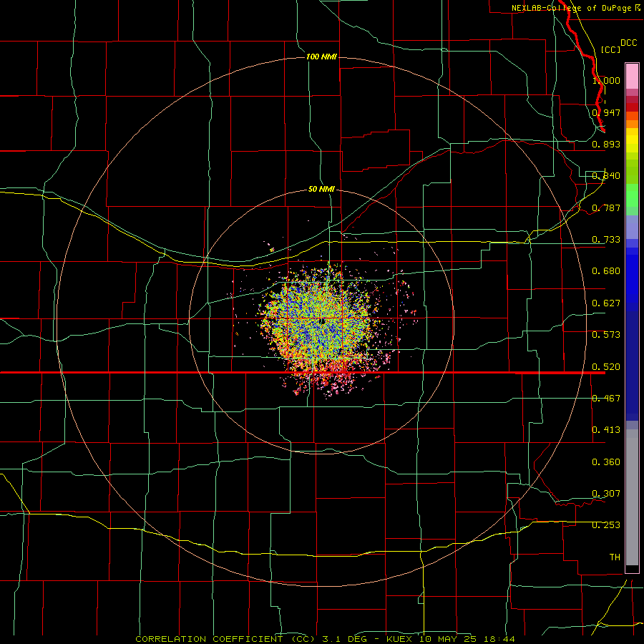The width and height of the screenshot is (644, 644).
Task: Click the CORRELATION COEFFICIENT (CC) caption text
Action: (227, 639)
